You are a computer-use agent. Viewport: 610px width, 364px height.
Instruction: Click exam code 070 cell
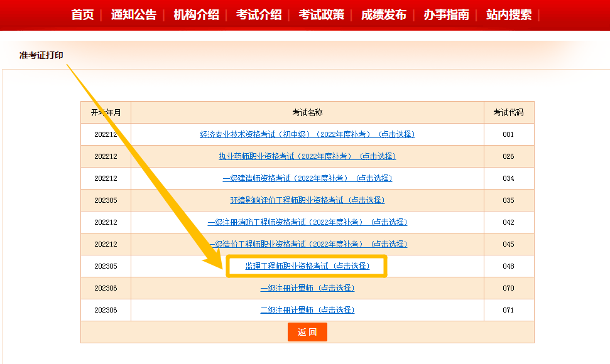tap(508, 288)
